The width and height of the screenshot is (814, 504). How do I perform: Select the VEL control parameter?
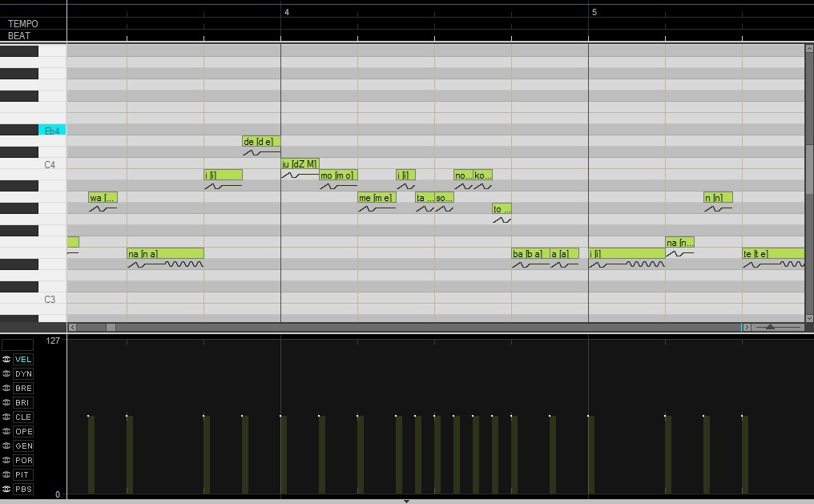(23, 359)
